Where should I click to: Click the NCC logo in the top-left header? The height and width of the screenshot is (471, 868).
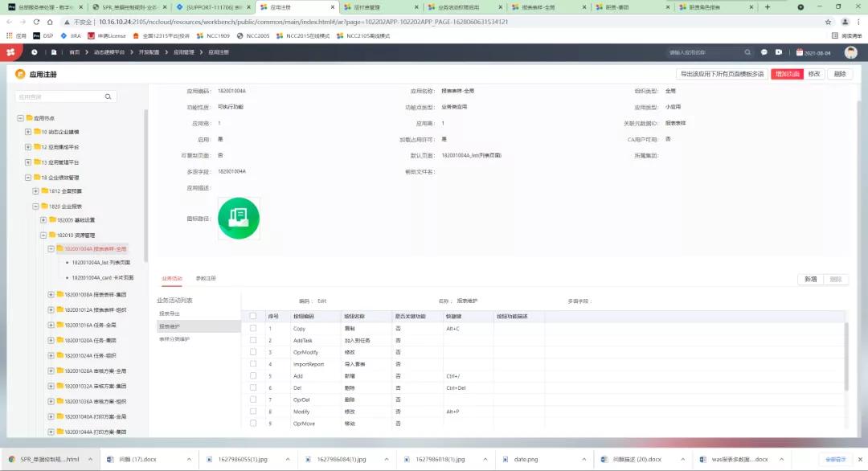[x=10, y=52]
